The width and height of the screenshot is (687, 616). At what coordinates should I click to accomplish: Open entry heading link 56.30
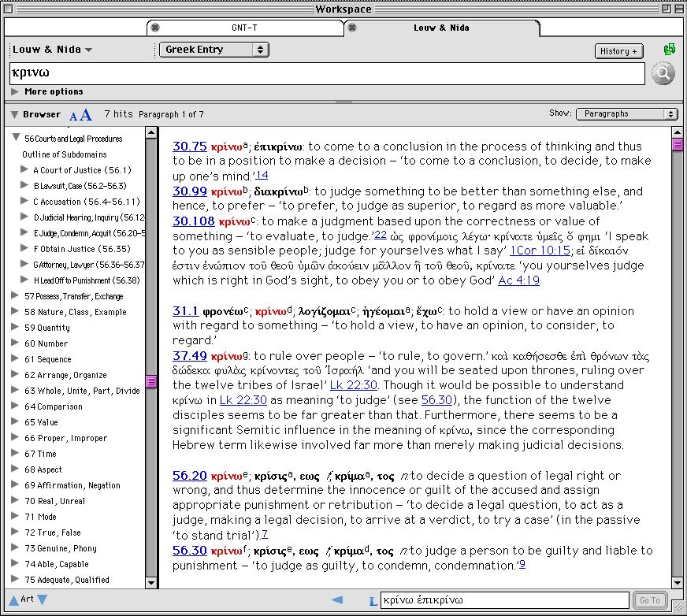189,551
